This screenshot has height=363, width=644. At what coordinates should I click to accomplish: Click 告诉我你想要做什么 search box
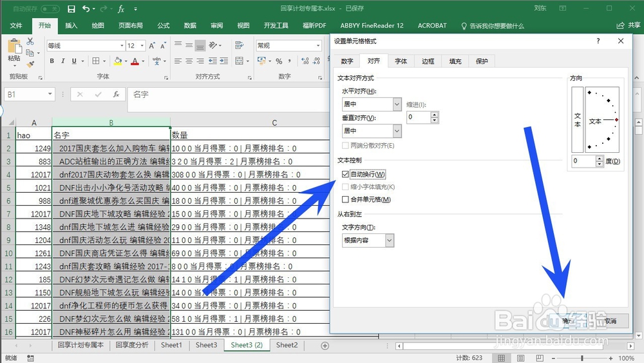coord(493,26)
